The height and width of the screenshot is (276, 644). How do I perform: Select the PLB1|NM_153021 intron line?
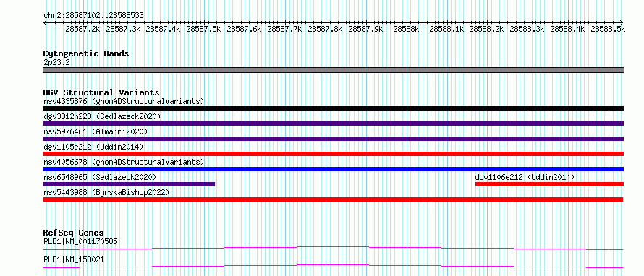pos(333,267)
